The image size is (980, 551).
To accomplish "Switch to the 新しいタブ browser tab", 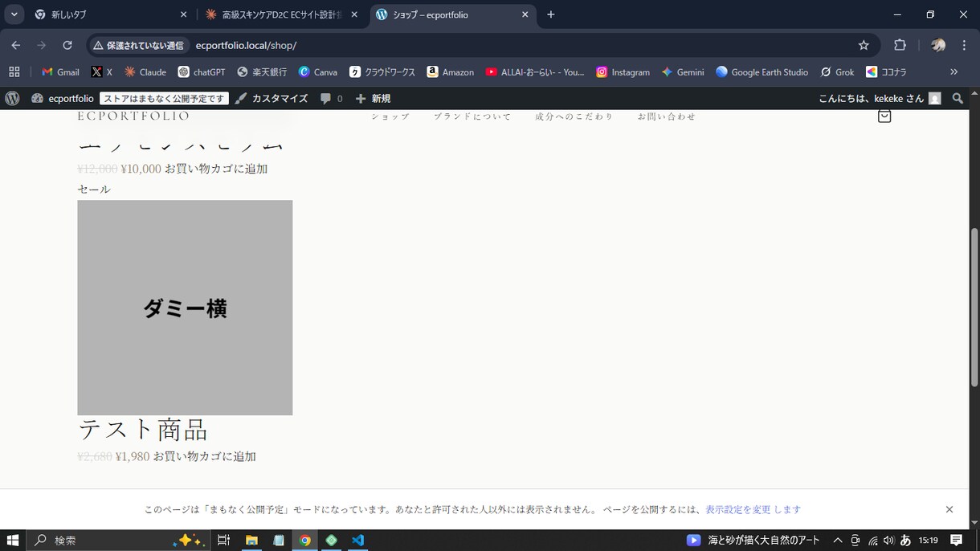I will [x=108, y=14].
